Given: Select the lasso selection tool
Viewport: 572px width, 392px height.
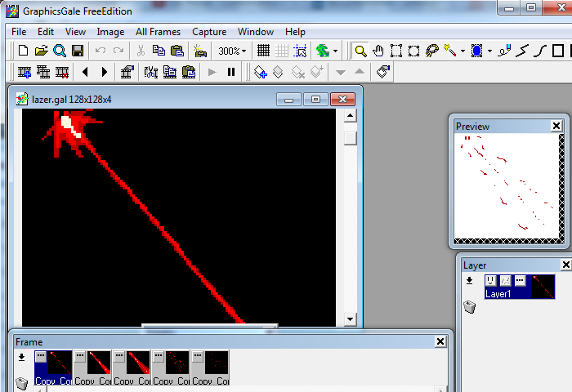Looking at the screenshot, I should 432,51.
